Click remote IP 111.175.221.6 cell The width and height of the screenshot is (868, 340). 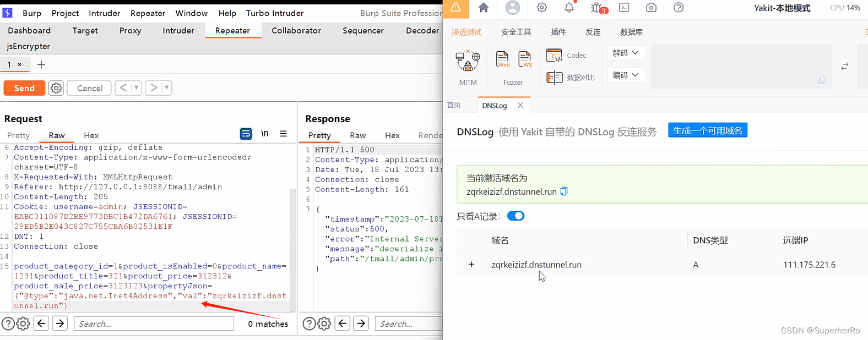(x=809, y=265)
